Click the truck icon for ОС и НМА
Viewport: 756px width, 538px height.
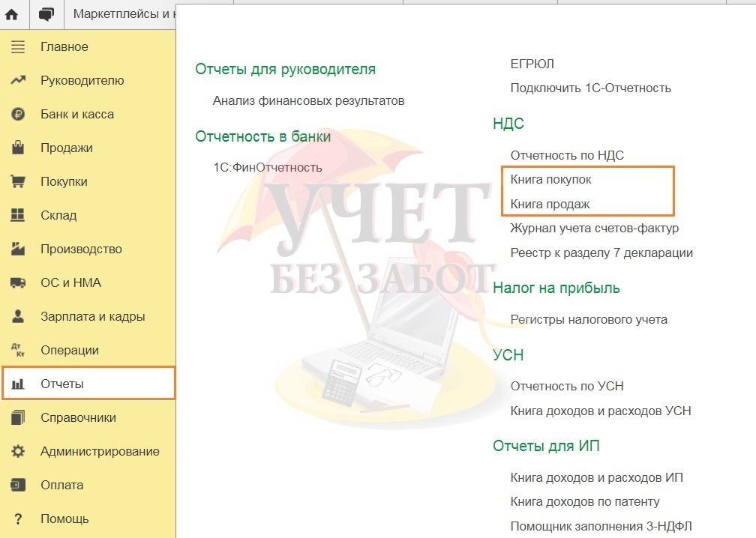tap(18, 282)
